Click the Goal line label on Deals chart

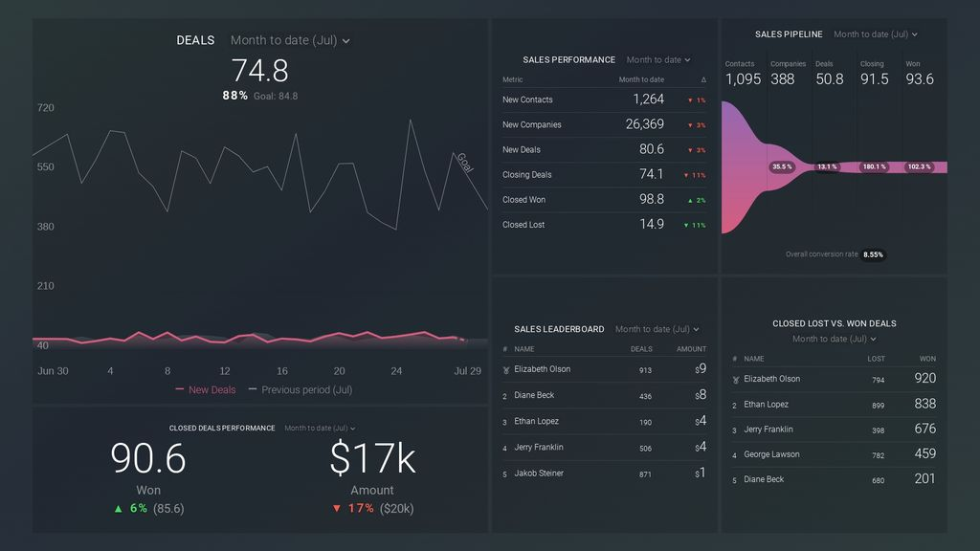465,163
